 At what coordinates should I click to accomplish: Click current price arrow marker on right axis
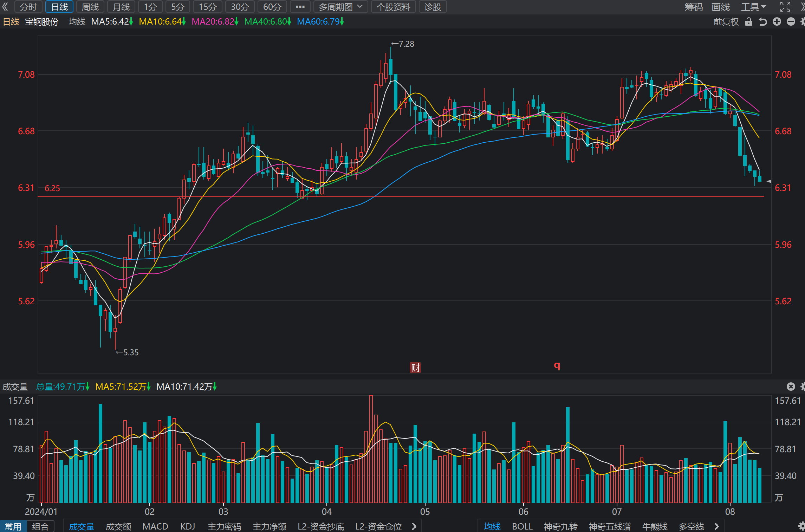[769, 181]
